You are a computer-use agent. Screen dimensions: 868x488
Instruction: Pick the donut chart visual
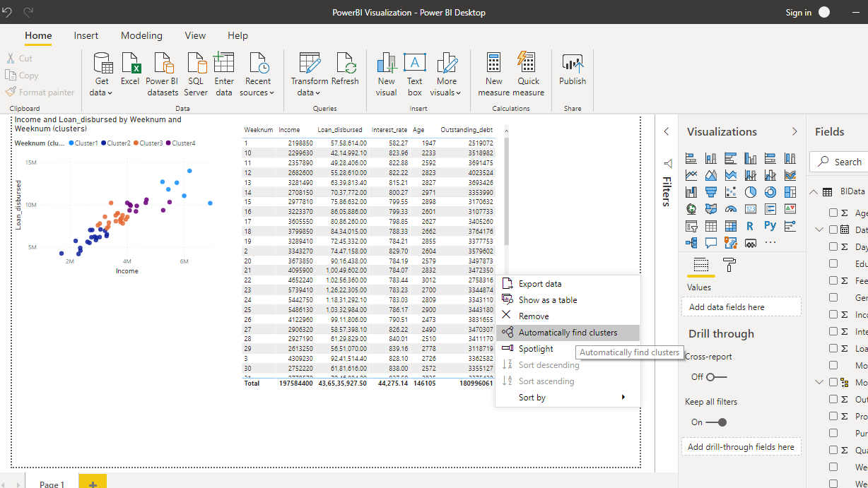[x=770, y=192]
